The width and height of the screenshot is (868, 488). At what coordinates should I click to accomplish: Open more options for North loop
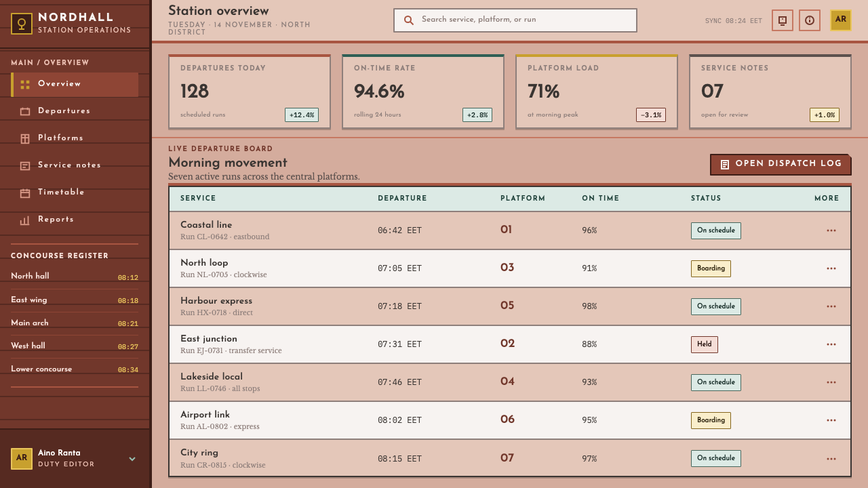[x=831, y=268]
